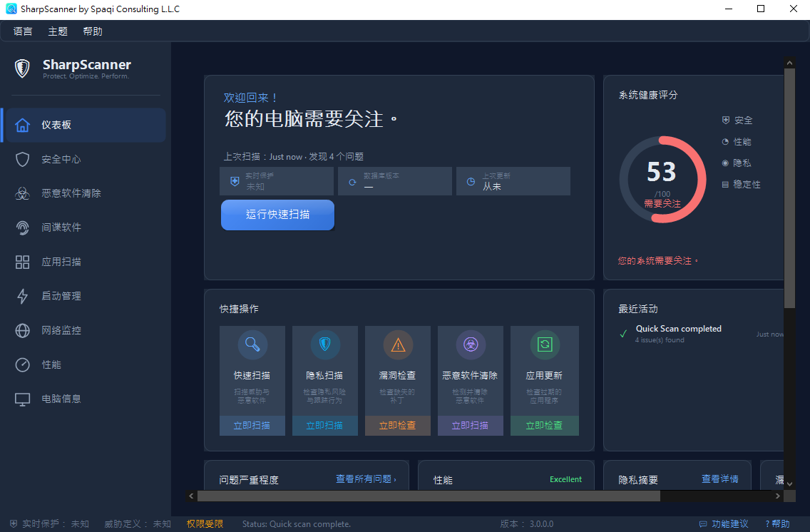Screen dimensions: 810x532
Task: Click the 实时保护 shield icon in status tile
Action: [235, 181]
